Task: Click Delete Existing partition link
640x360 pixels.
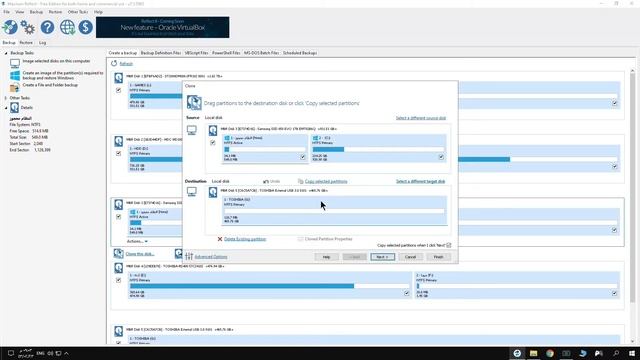Action: click(x=245, y=239)
